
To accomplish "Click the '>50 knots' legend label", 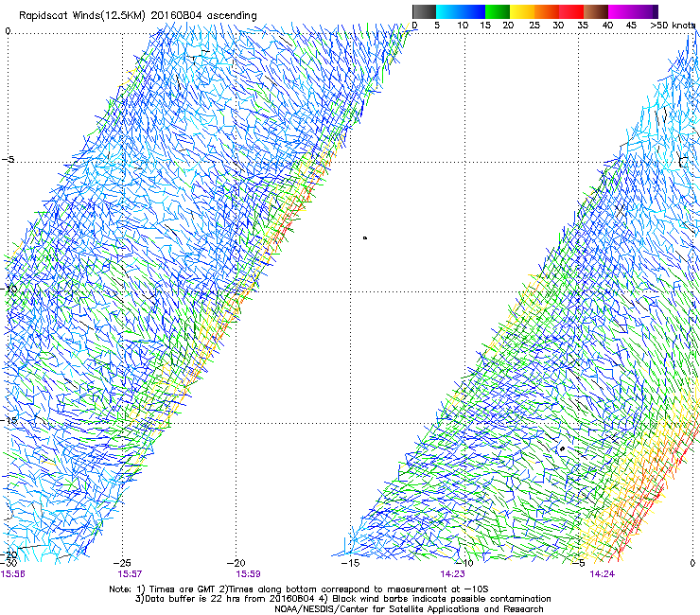I will (x=673, y=25).
